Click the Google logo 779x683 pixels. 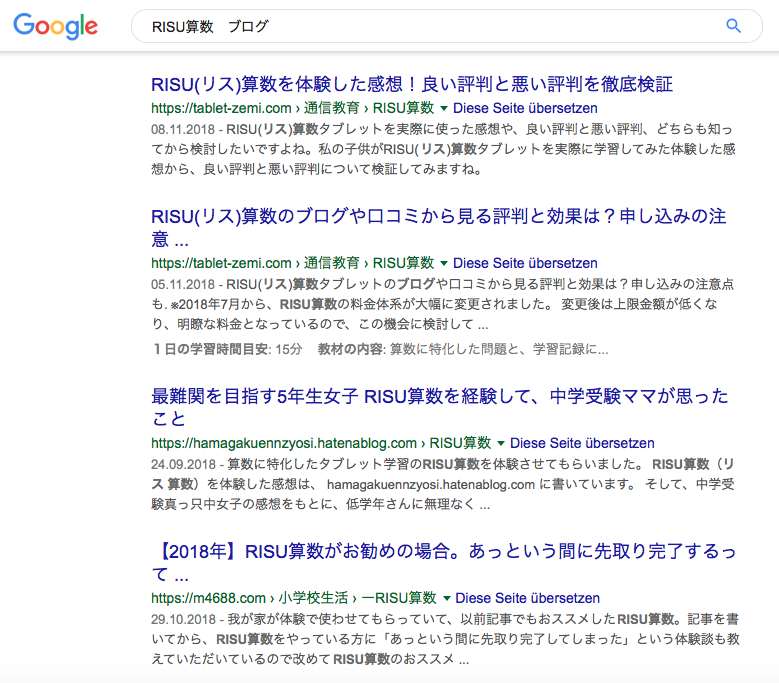tap(56, 26)
